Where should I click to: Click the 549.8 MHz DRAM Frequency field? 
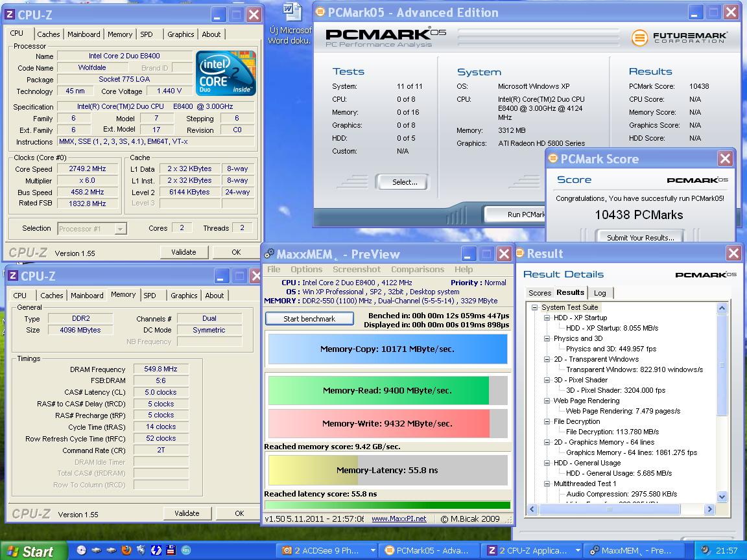pos(161,369)
